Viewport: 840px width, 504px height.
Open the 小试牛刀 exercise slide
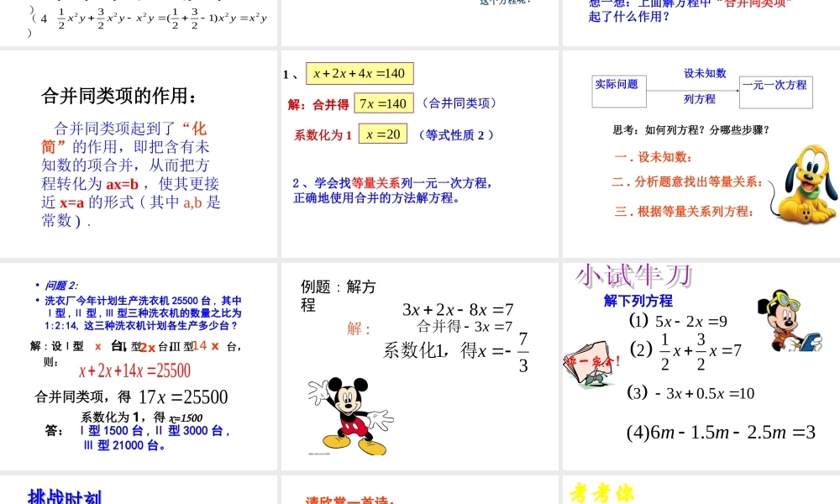pos(701,366)
